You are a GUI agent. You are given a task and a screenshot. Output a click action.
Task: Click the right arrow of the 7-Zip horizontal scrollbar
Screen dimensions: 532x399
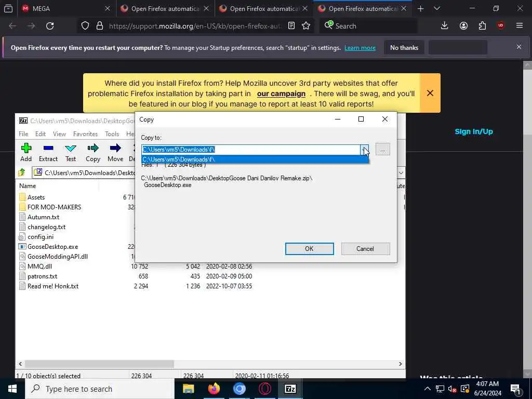(401, 364)
